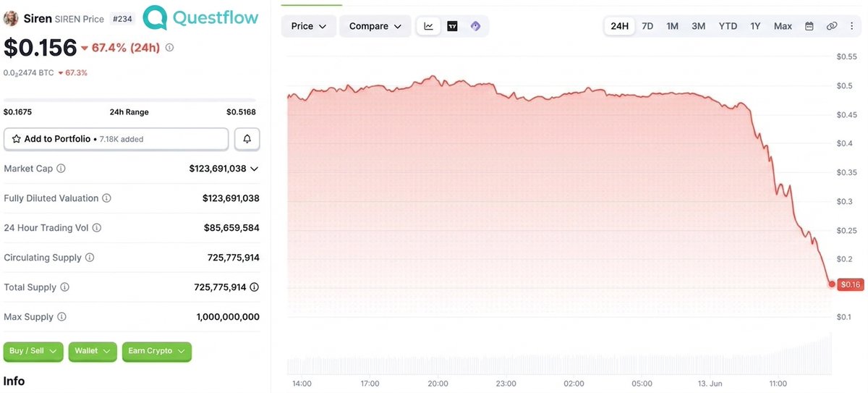Click the price alert bell icon
Screen dimensions: 868x393
coord(247,139)
